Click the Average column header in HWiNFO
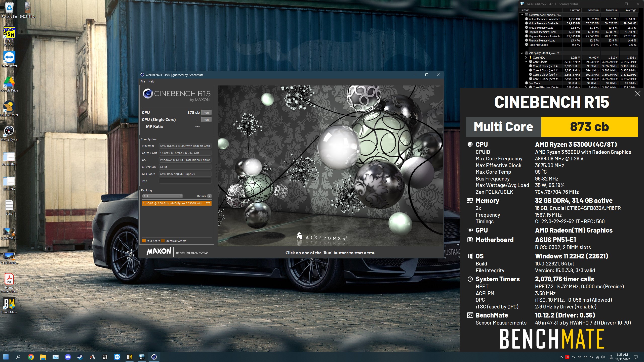644x362 pixels. click(x=629, y=10)
